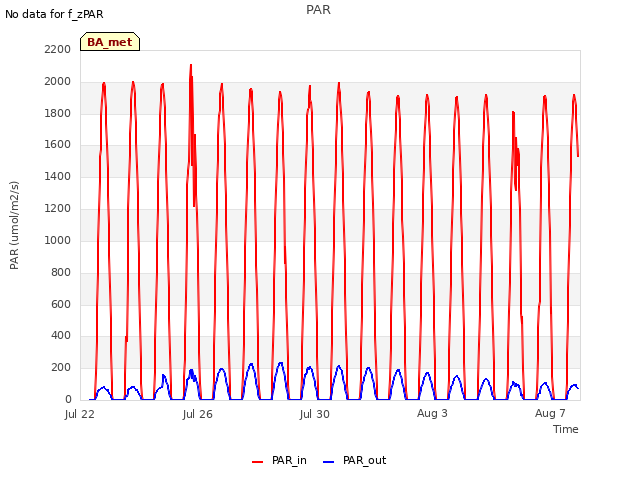Click the Aug 7 x-axis label
The height and width of the screenshot is (480, 640).
point(550,413)
